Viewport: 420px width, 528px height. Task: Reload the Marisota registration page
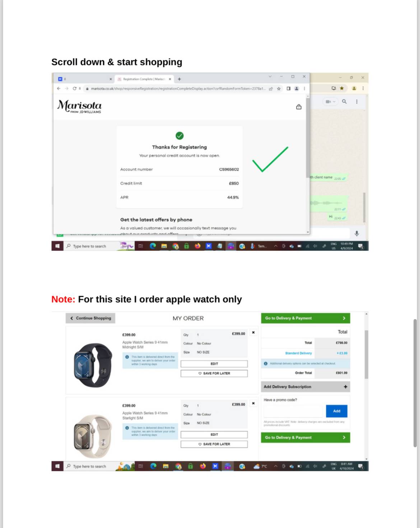[x=74, y=89]
